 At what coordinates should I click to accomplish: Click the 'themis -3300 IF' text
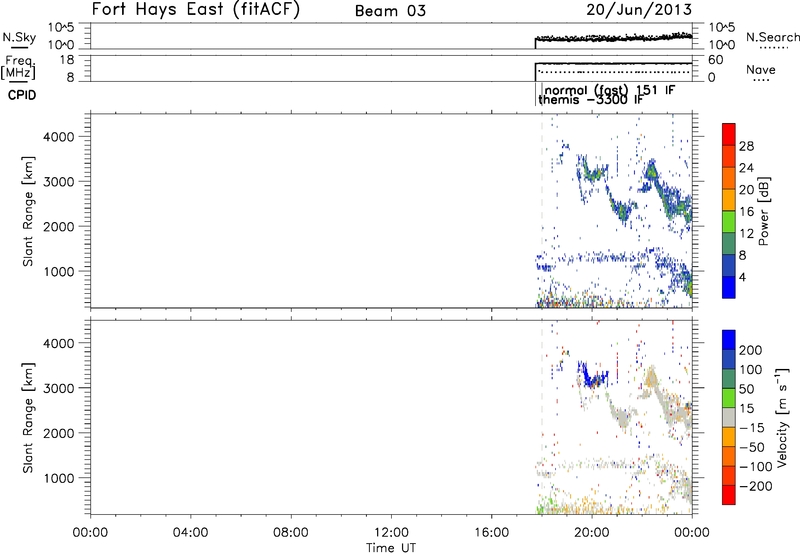[591, 99]
